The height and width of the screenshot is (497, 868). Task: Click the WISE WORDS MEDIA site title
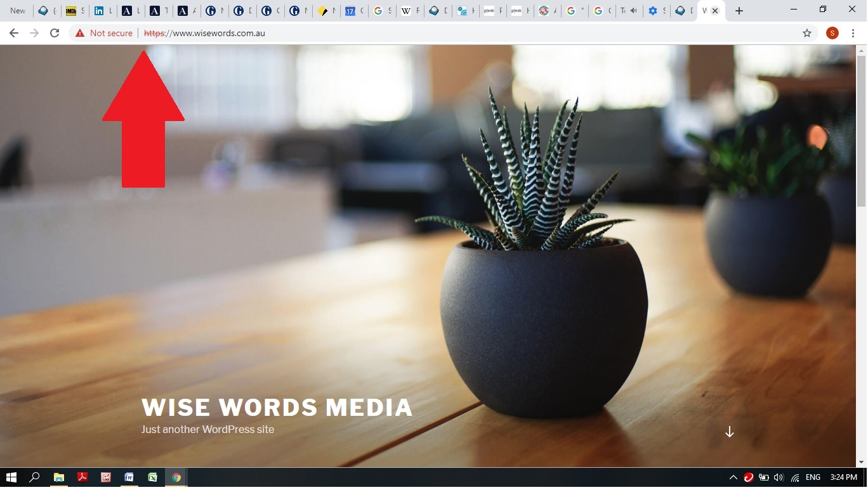[277, 408]
